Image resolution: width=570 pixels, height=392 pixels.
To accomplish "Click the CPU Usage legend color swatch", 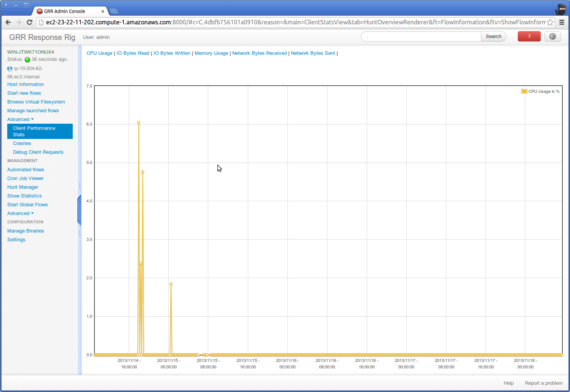I will (x=524, y=91).
